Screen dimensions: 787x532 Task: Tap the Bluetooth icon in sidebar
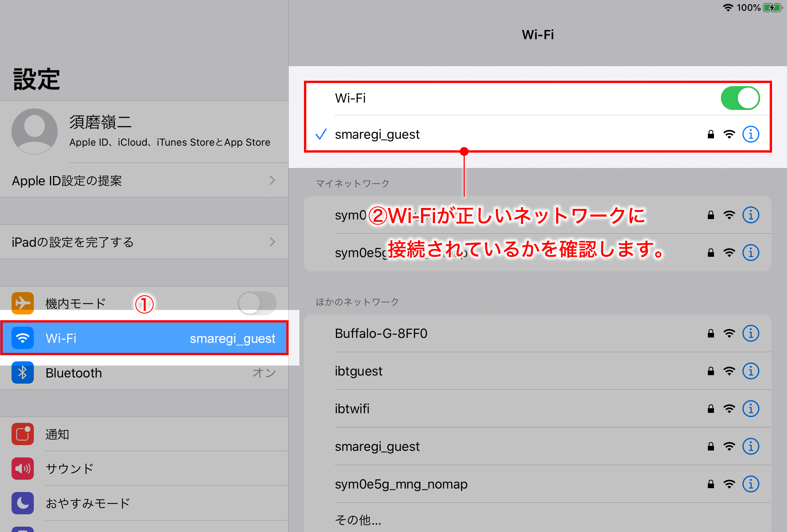point(23,372)
